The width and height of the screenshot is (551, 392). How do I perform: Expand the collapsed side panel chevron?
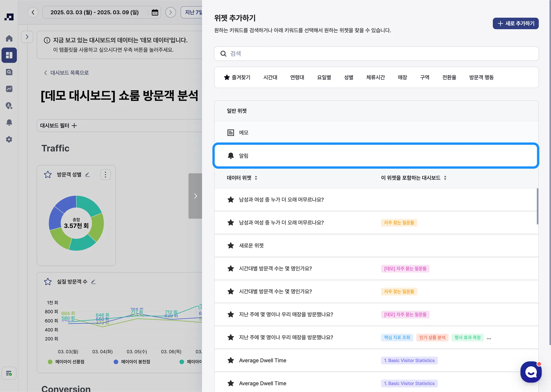[27, 37]
